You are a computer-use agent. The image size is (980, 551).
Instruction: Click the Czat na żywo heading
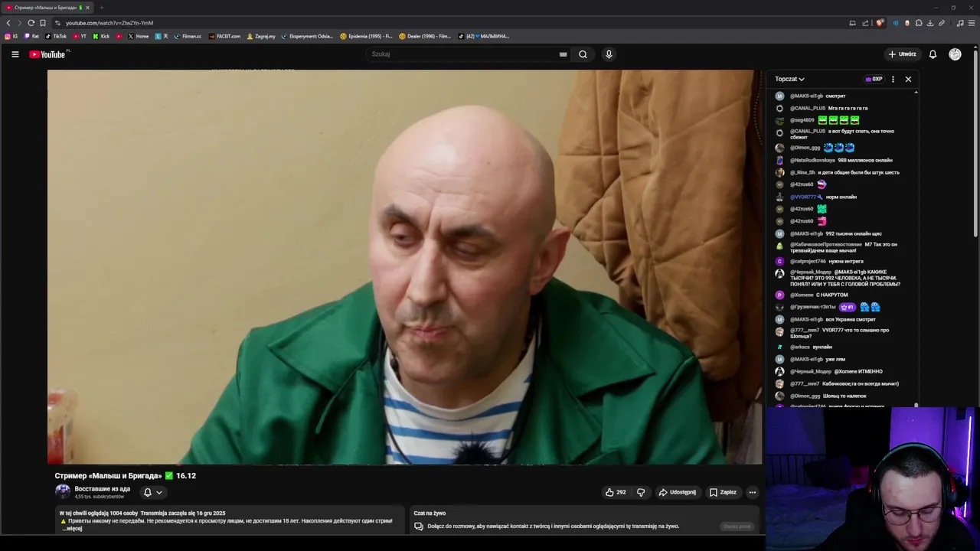(430, 514)
